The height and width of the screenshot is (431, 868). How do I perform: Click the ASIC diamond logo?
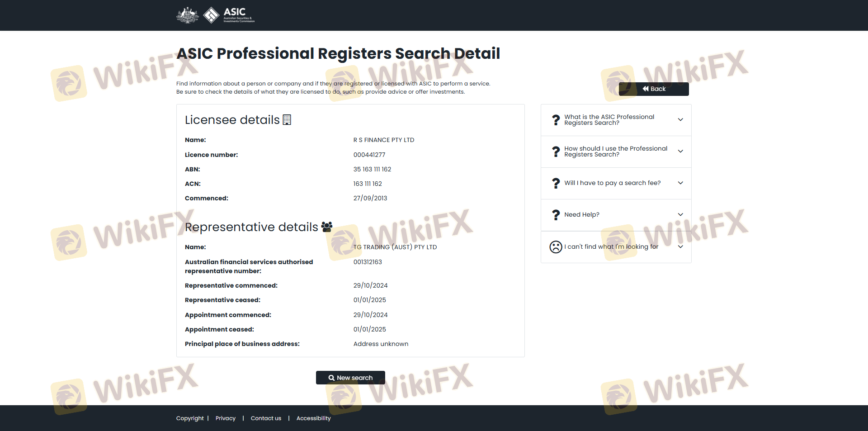pos(211,15)
